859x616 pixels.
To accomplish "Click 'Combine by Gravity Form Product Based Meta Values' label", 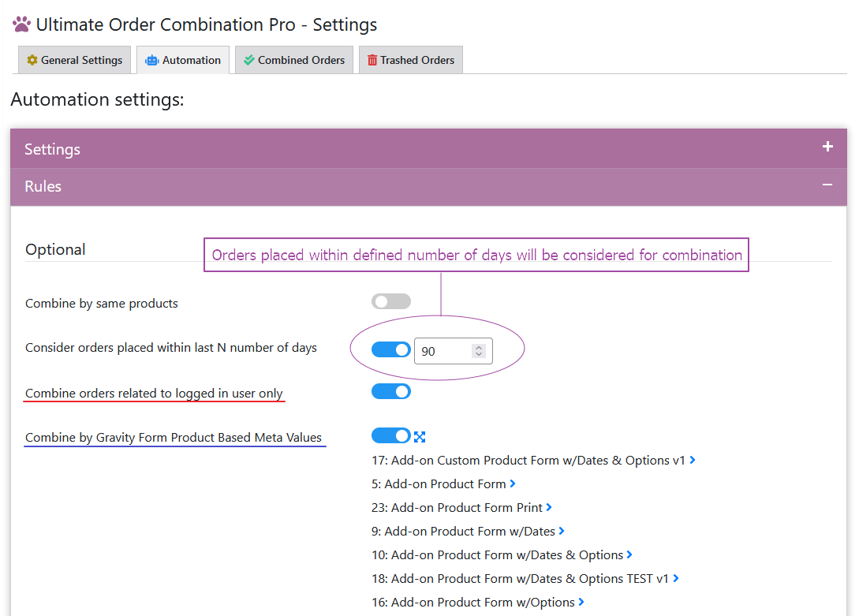I will [173, 438].
